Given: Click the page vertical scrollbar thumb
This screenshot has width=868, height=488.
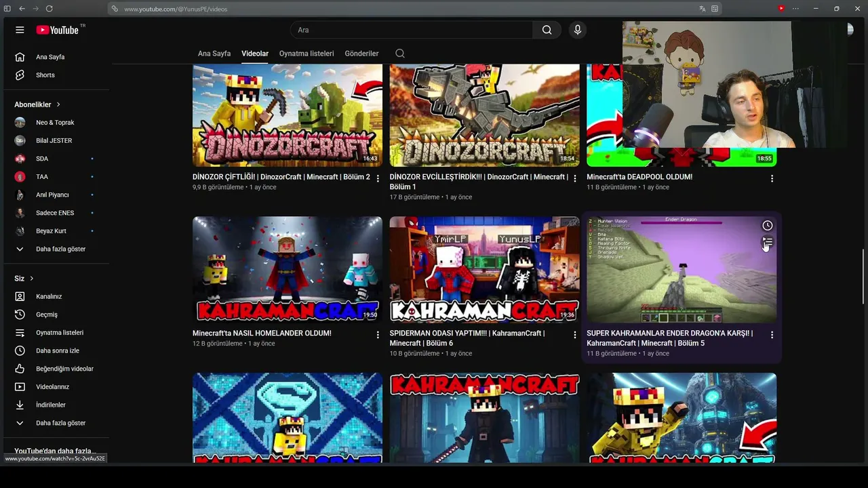Looking at the screenshot, I should coord(863,277).
